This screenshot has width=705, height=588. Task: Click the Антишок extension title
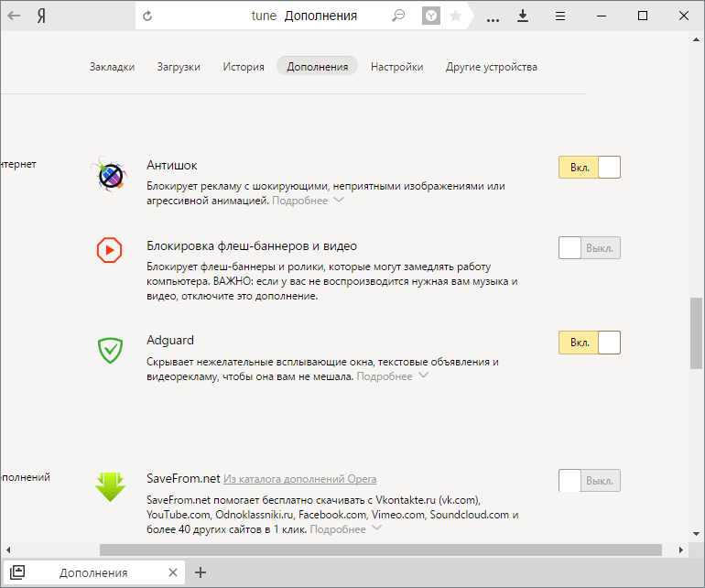click(x=172, y=165)
